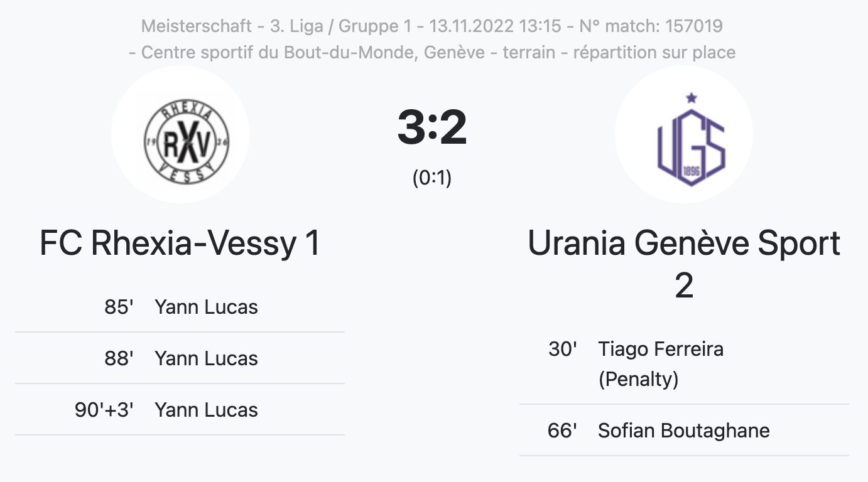Click the 3:2 final score
This screenshot has height=482, width=868.
pyautogui.click(x=432, y=128)
